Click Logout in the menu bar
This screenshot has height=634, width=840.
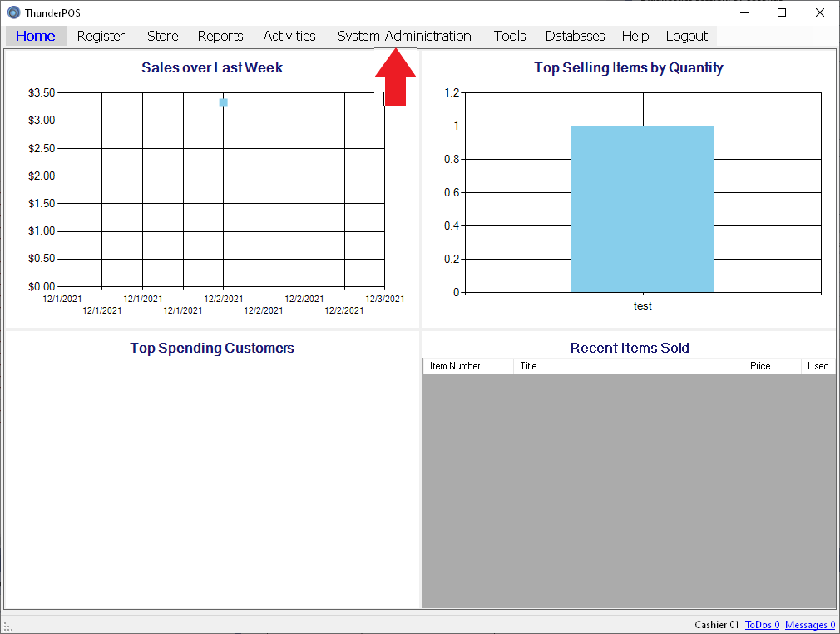[686, 36]
